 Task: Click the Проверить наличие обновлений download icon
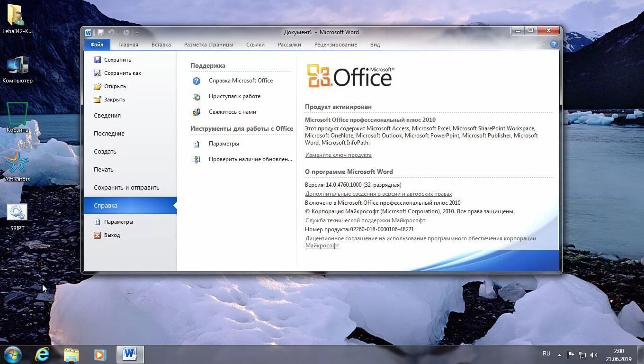click(197, 160)
